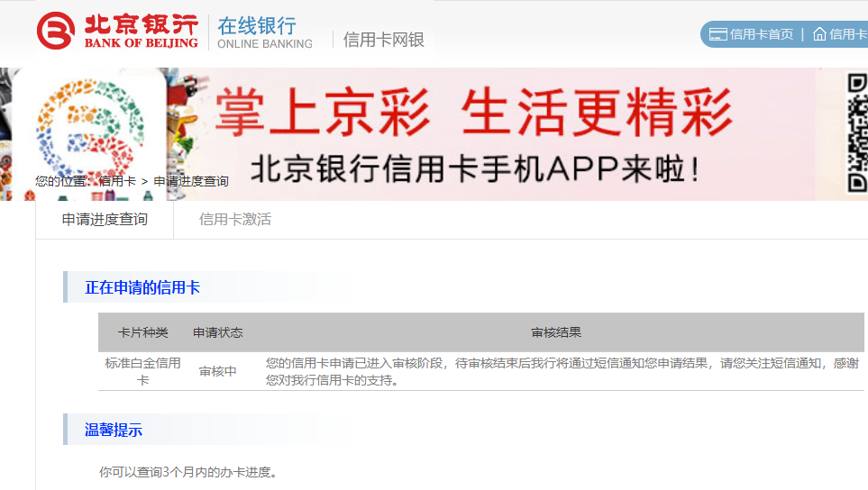868x490 pixels.
Task: Switch to 申请进度查询 tab
Action: click(x=105, y=220)
